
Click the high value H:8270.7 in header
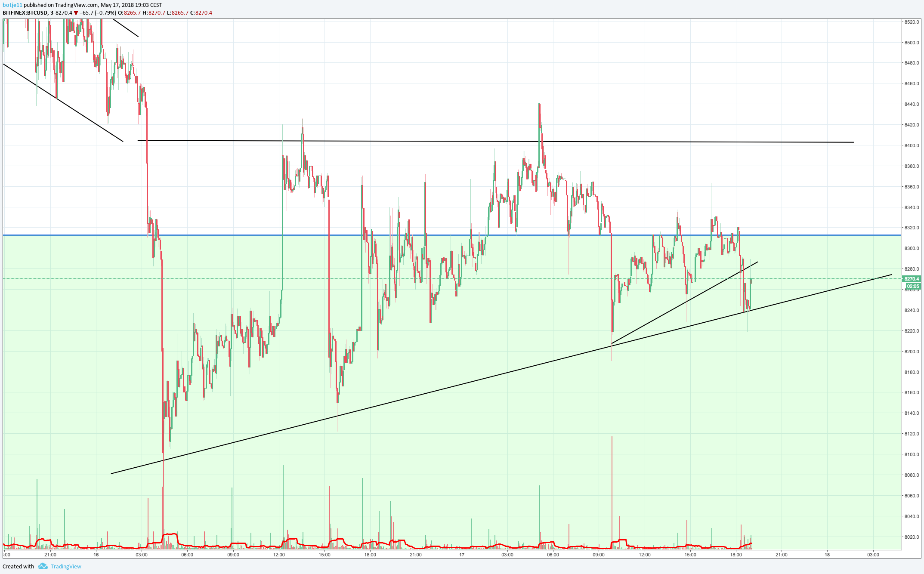(x=154, y=13)
